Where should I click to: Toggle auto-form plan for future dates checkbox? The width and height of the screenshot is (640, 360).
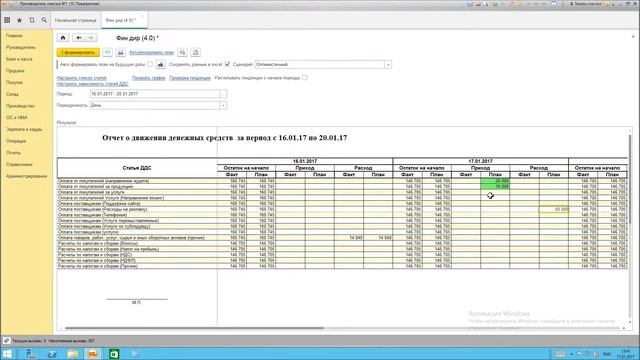coord(150,64)
